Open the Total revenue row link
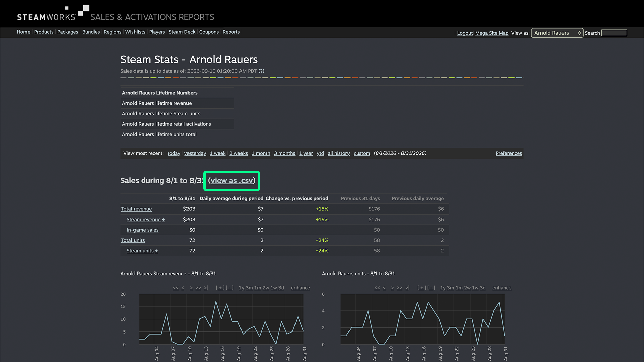This screenshot has height=362, width=644. (137, 209)
